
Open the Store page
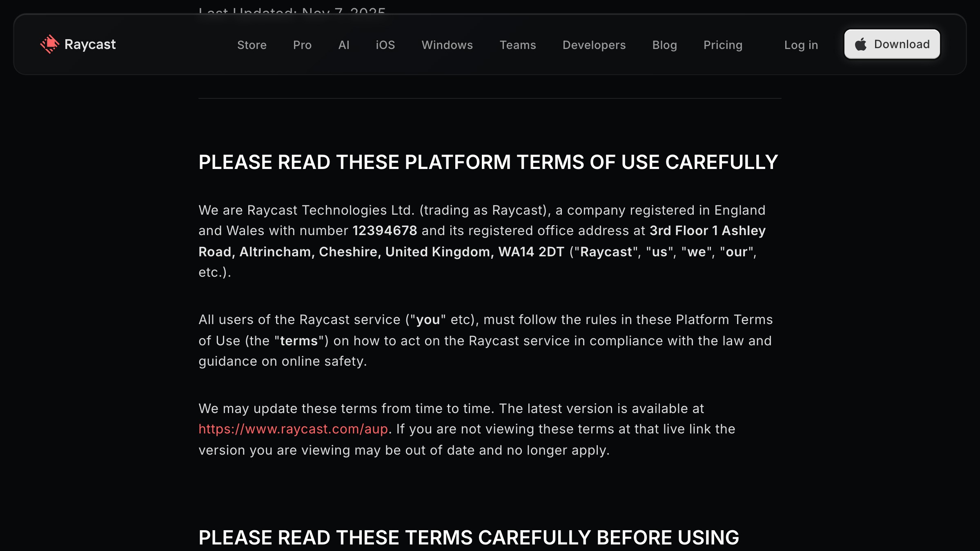[252, 45]
